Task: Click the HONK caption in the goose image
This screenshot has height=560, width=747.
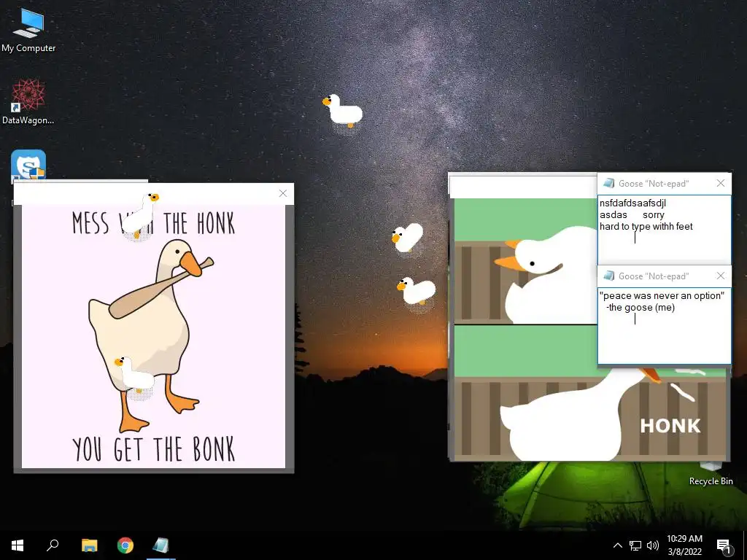Action: point(670,426)
